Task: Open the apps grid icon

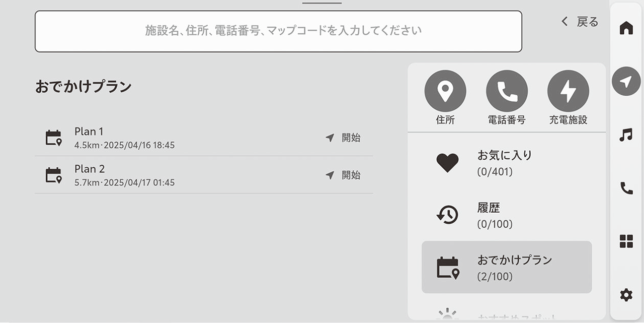Action: click(x=626, y=241)
